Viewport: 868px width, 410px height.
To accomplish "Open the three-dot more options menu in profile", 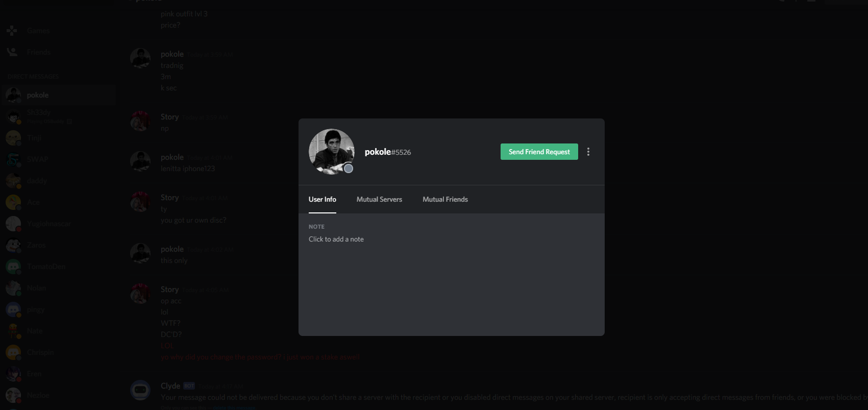I will point(588,152).
